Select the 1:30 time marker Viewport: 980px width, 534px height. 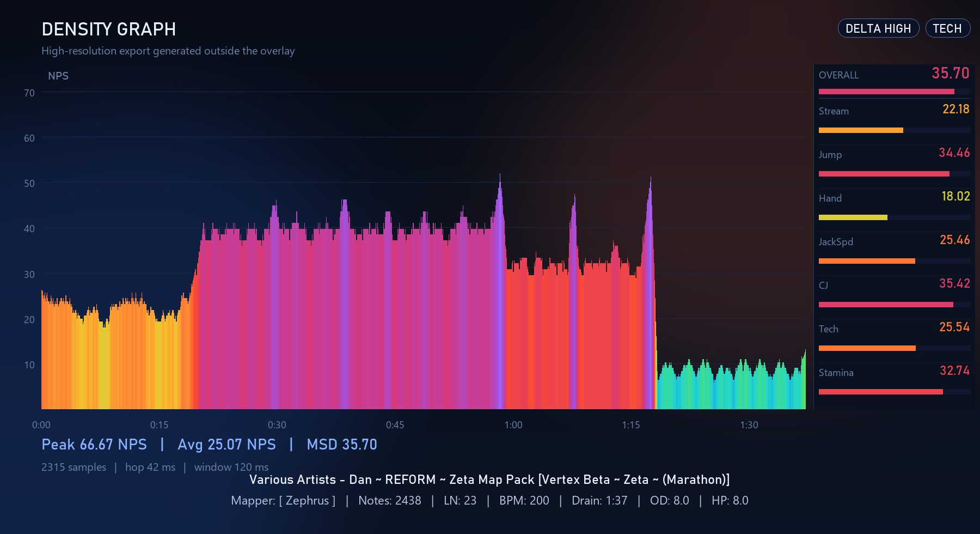749,425
